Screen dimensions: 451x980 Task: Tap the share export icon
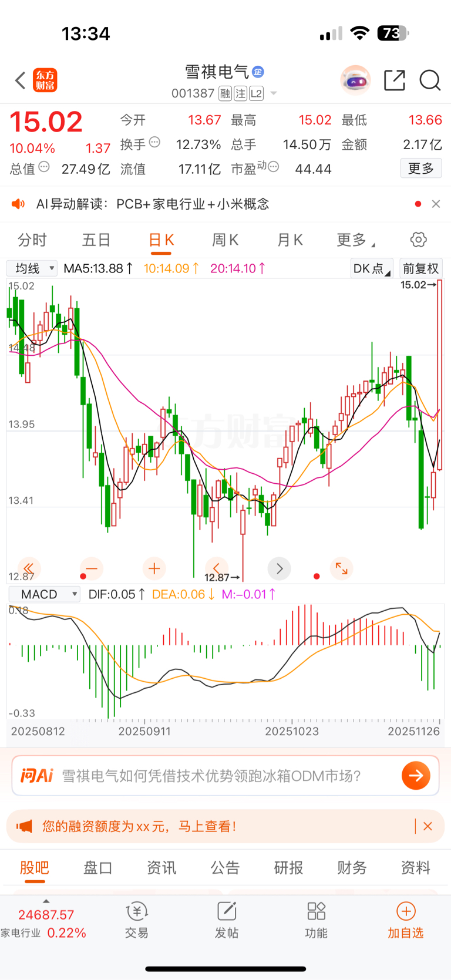coord(395,80)
